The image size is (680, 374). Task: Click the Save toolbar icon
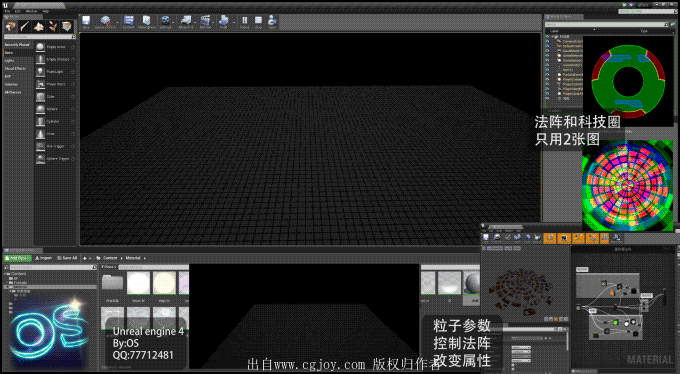pyautogui.click(x=86, y=20)
